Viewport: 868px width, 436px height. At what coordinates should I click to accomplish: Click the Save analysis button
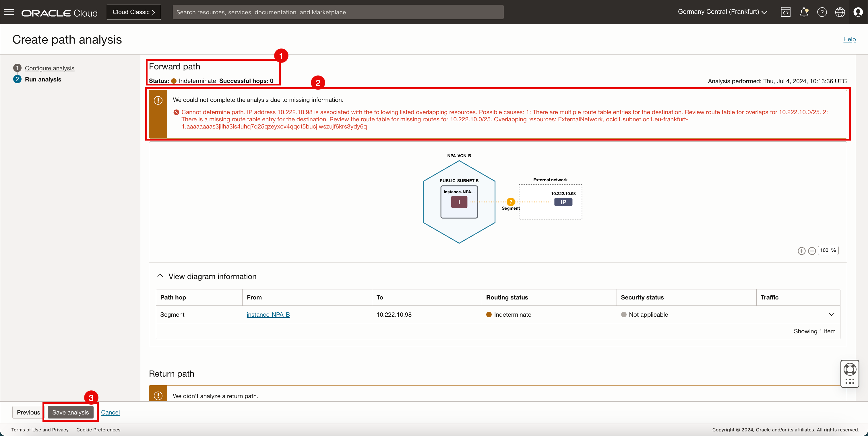click(70, 412)
